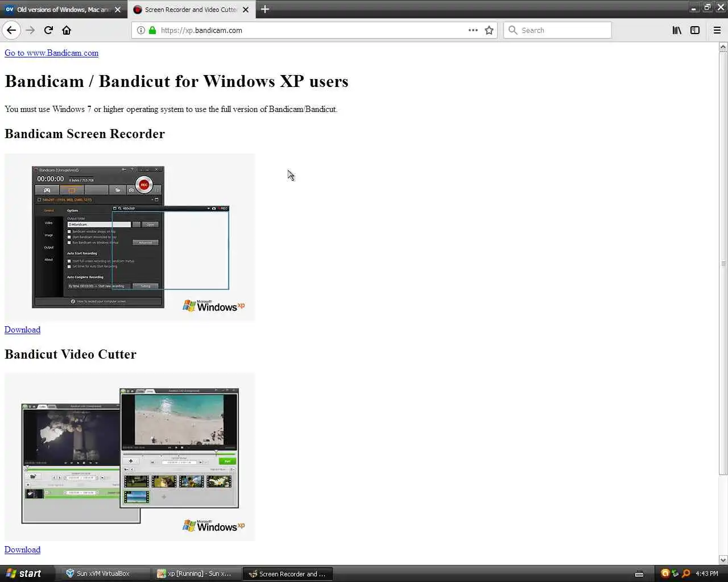Click the green shield tray icon

(675, 573)
